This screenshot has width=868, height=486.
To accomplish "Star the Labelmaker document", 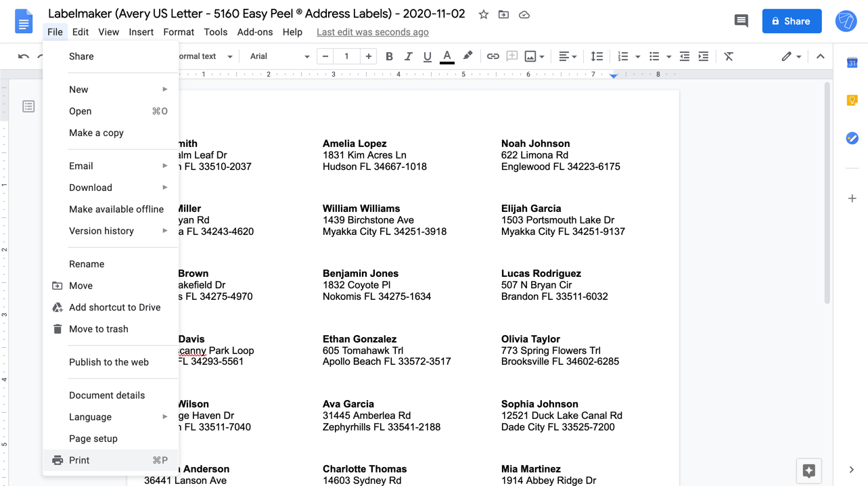I will click(x=483, y=14).
